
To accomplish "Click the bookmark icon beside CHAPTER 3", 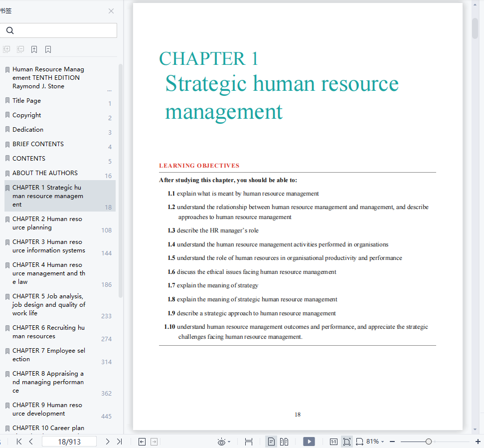I will [7, 242].
